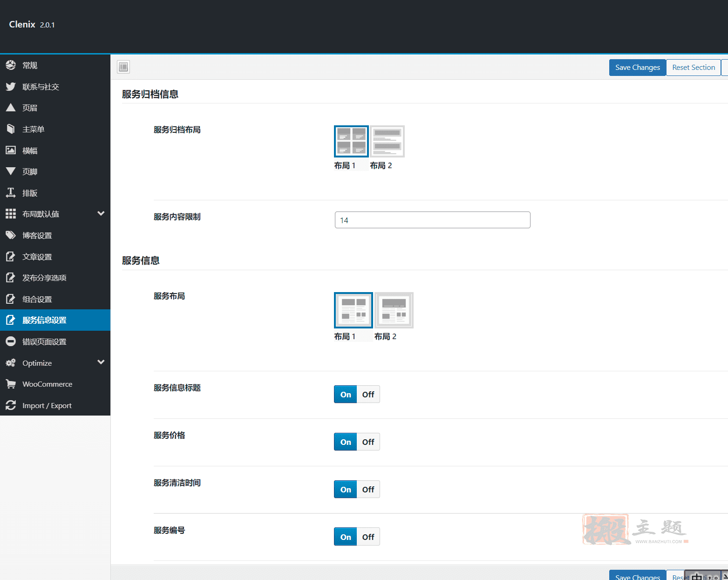Viewport: 728px width, 580px height.
Task: Click the edit icon beside 文章设置
Action: (x=11, y=256)
